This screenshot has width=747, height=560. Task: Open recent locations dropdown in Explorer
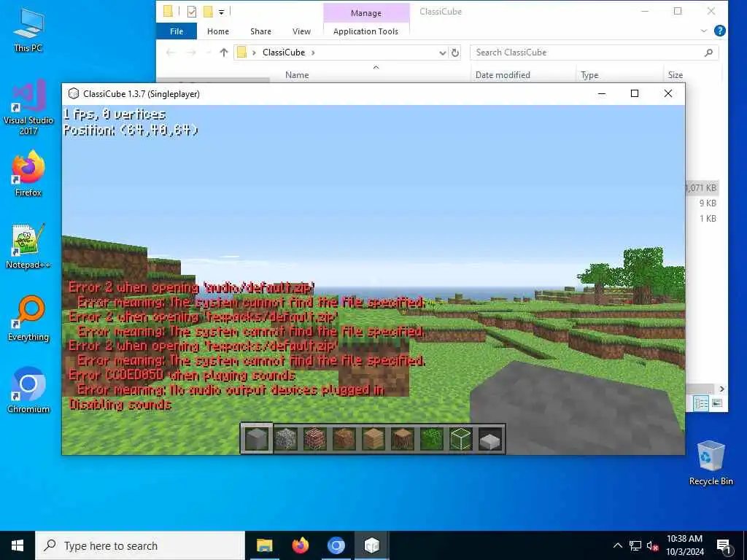208,52
